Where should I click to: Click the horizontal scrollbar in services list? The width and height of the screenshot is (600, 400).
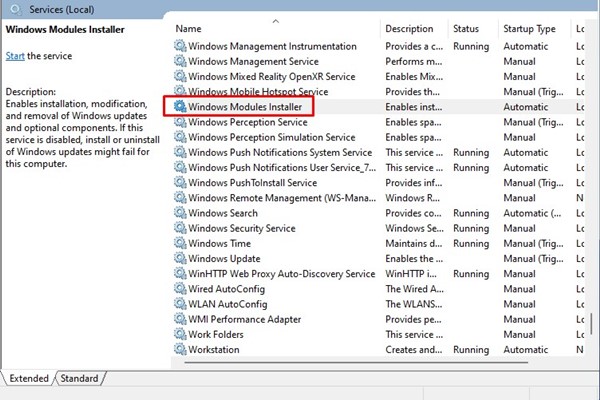(x=356, y=362)
